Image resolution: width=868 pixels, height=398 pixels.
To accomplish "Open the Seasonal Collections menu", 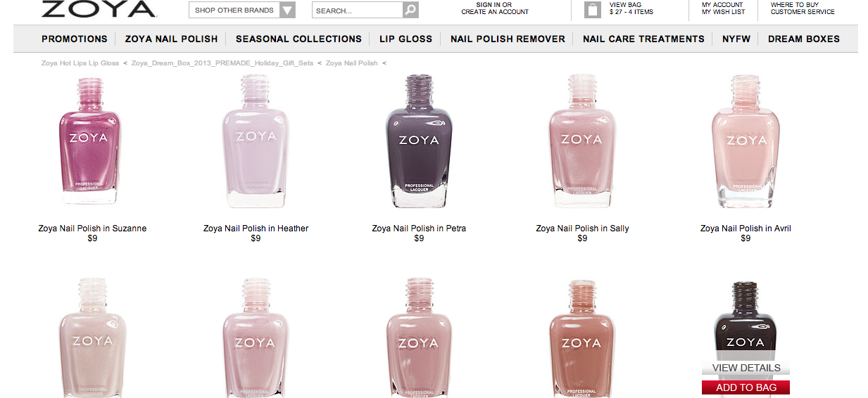I will (298, 39).
